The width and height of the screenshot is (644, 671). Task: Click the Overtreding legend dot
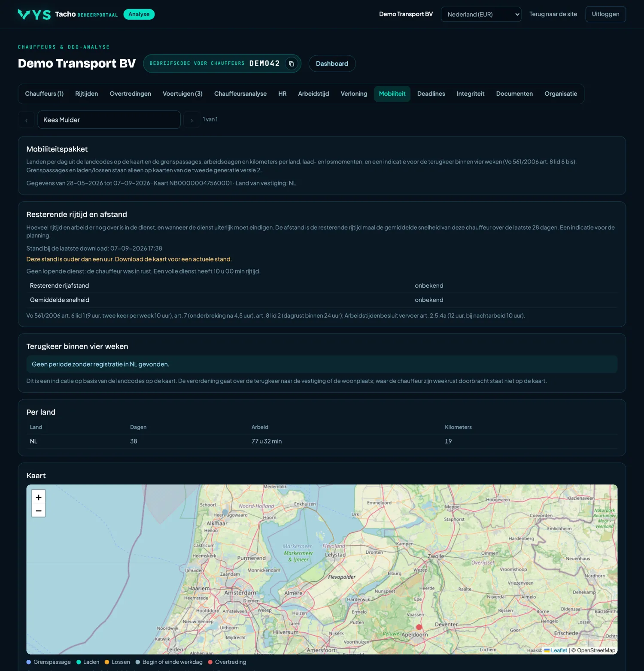coord(210,662)
